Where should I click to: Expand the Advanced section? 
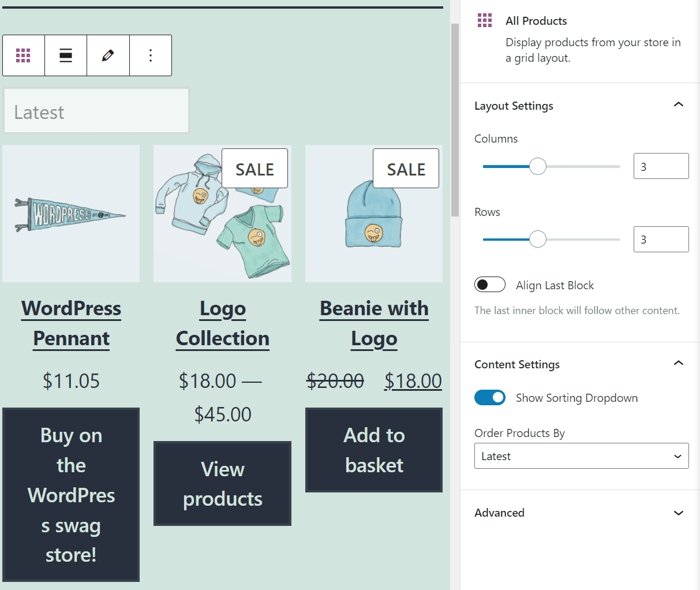tap(679, 513)
